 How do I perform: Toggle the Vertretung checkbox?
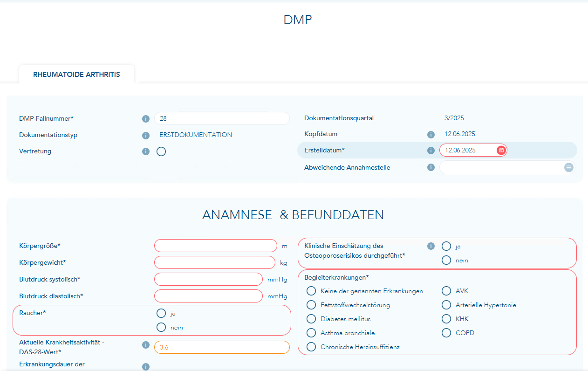(161, 151)
